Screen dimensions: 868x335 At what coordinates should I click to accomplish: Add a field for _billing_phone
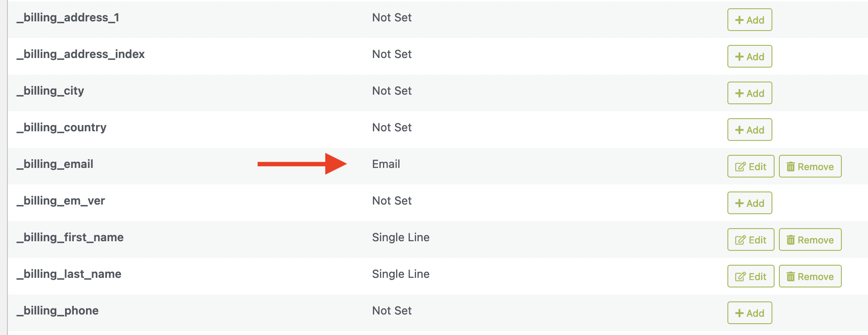coord(750,313)
